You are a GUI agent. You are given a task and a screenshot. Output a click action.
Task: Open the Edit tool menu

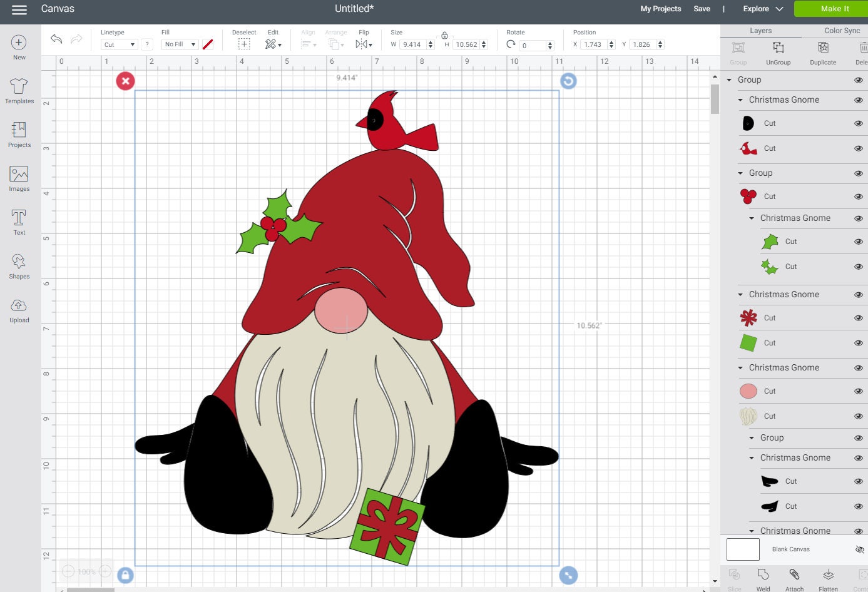pos(273,44)
